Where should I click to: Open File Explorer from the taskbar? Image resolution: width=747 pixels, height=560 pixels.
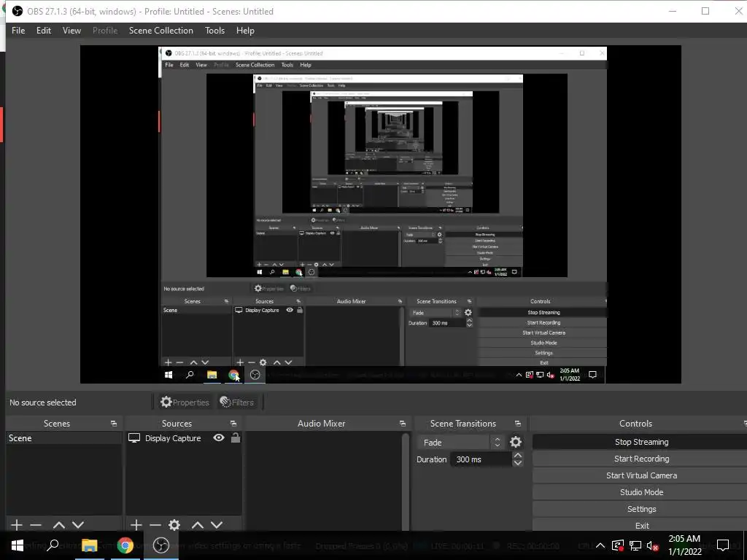89,545
